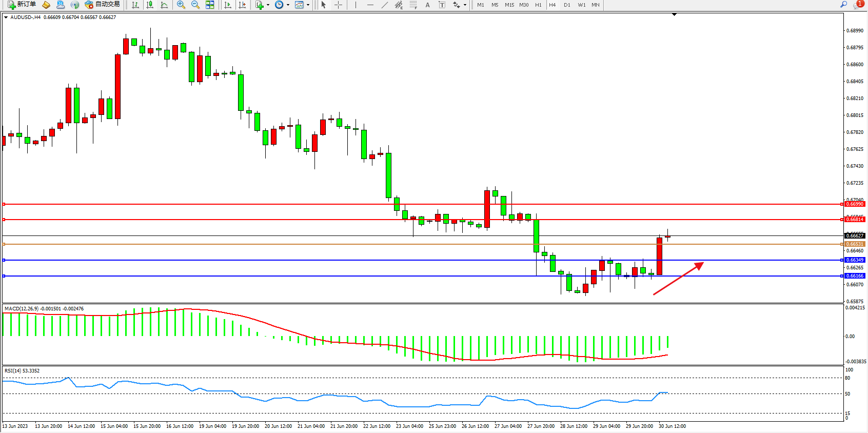Select the trendline drawing tool
Screen dimensions: 868x433
click(384, 5)
